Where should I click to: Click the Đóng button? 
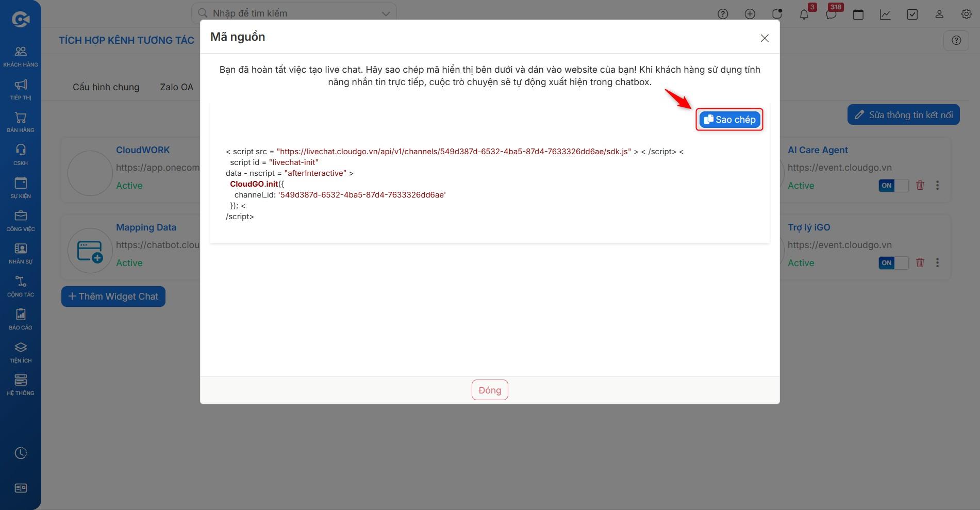coord(490,390)
